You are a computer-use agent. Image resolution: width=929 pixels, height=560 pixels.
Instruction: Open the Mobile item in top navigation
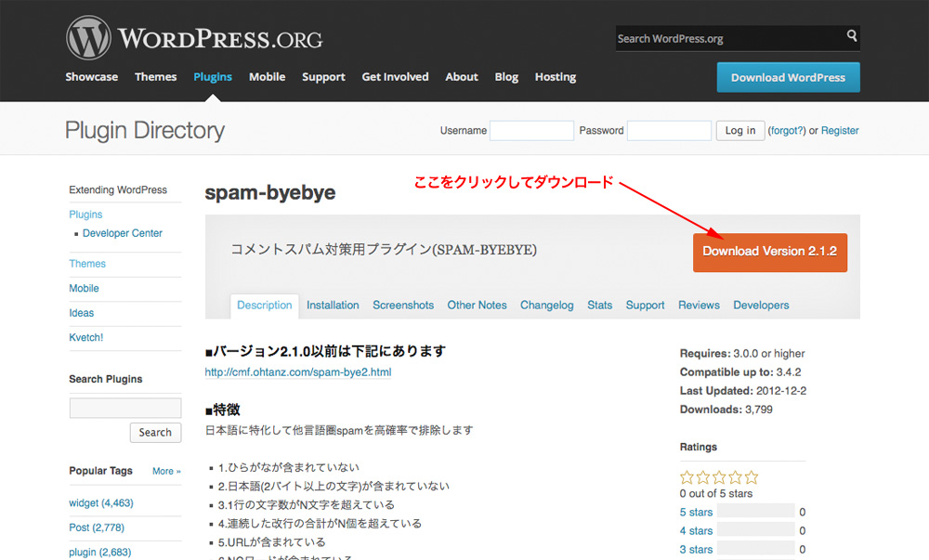268,77
